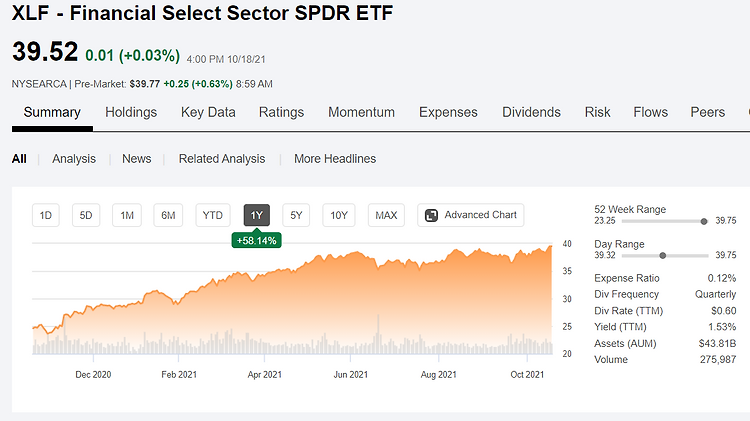Click the Div Frequency value Quarterly

click(716, 294)
